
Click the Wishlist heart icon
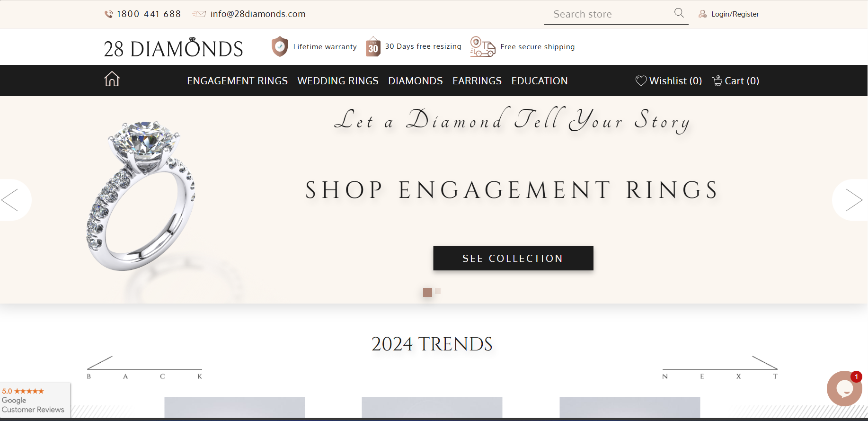pos(641,81)
